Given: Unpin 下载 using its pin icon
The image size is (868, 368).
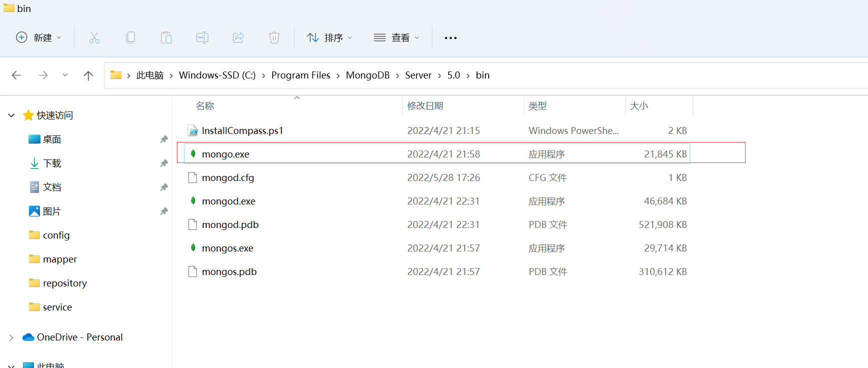Looking at the screenshot, I should tap(164, 163).
